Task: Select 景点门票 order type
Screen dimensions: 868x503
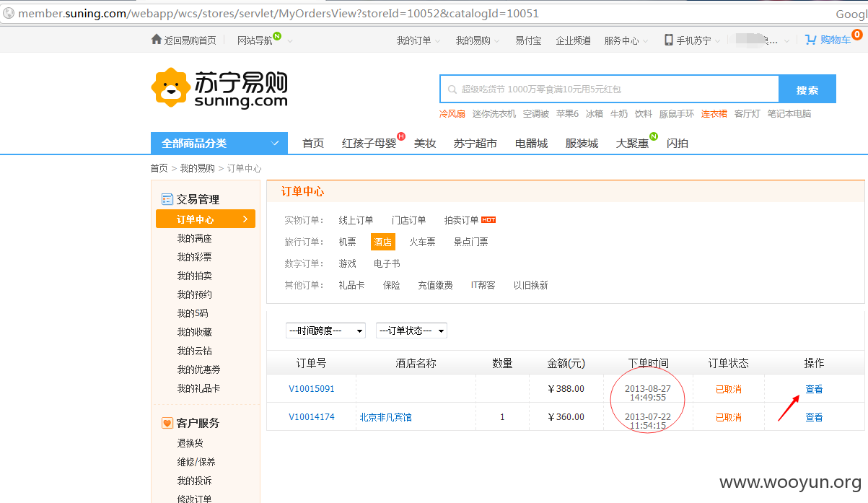Action: click(x=471, y=242)
